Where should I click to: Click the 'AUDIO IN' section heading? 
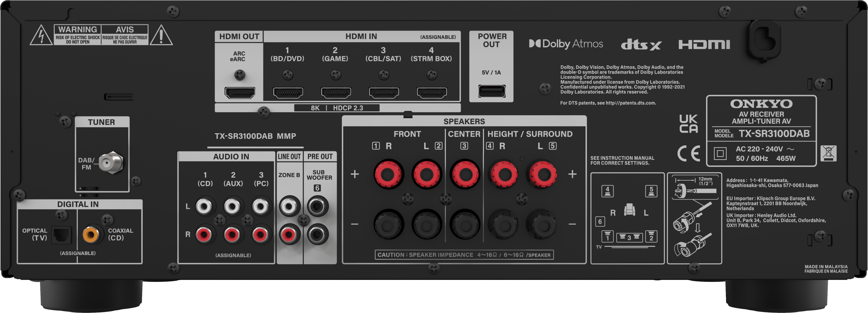[x=231, y=156]
